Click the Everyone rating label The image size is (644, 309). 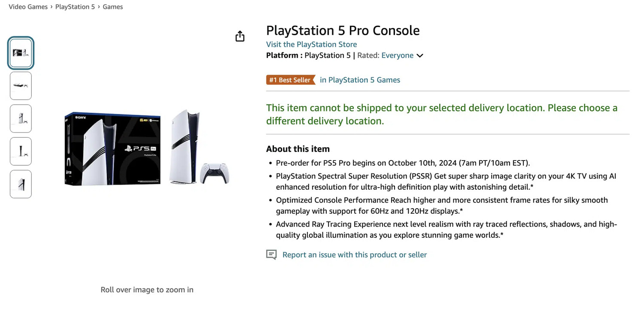[x=398, y=55]
